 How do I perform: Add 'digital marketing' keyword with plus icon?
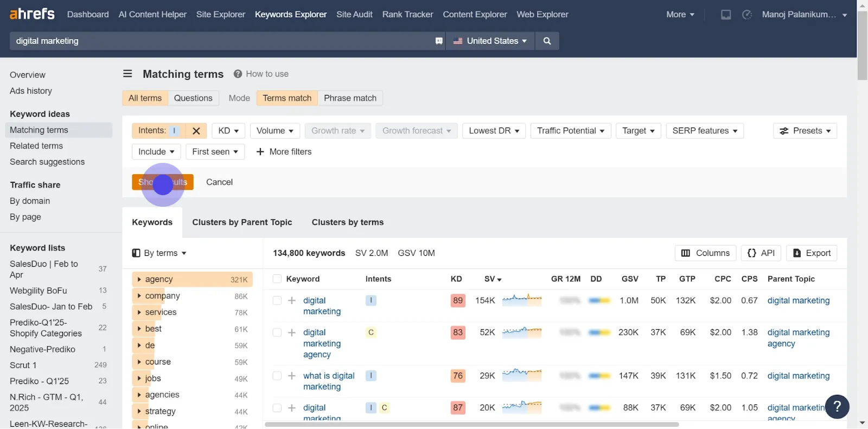tap(292, 300)
